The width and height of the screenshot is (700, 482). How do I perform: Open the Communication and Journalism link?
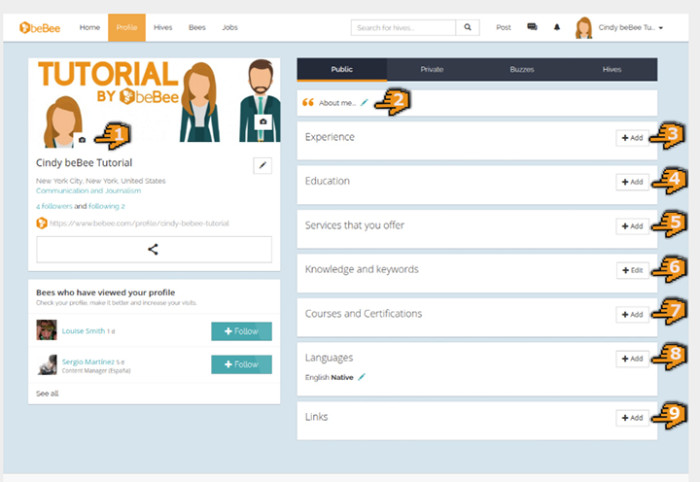pos(88,191)
